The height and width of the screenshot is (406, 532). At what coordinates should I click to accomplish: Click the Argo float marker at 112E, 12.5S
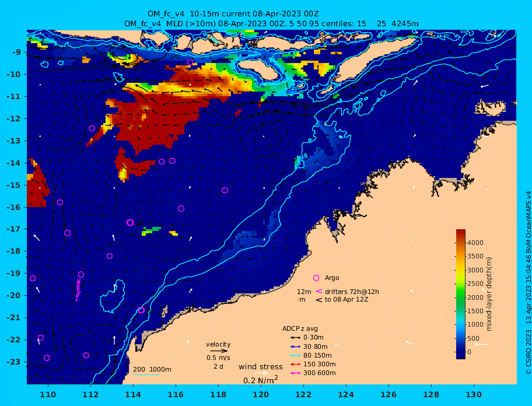tap(92, 128)
